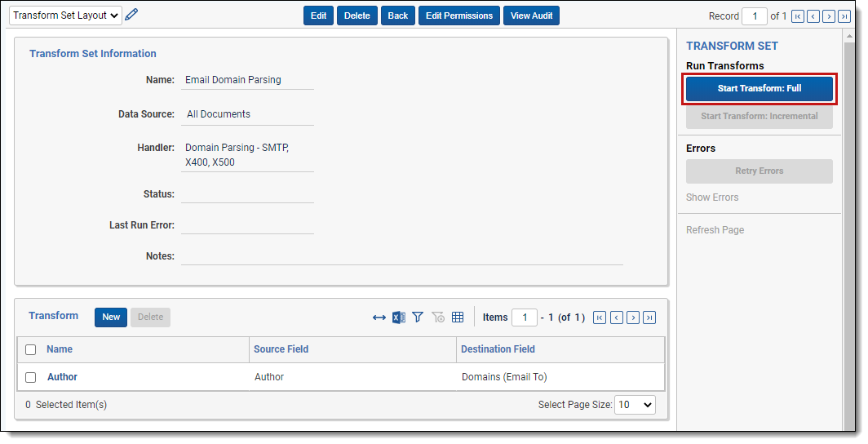Expand the Select Page Size dropdown

tap(635, 405)
